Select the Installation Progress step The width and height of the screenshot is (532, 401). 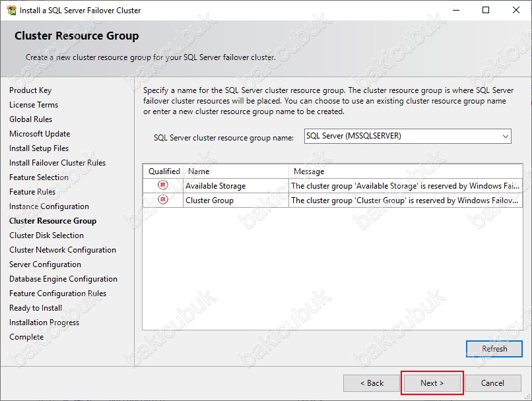44,323
